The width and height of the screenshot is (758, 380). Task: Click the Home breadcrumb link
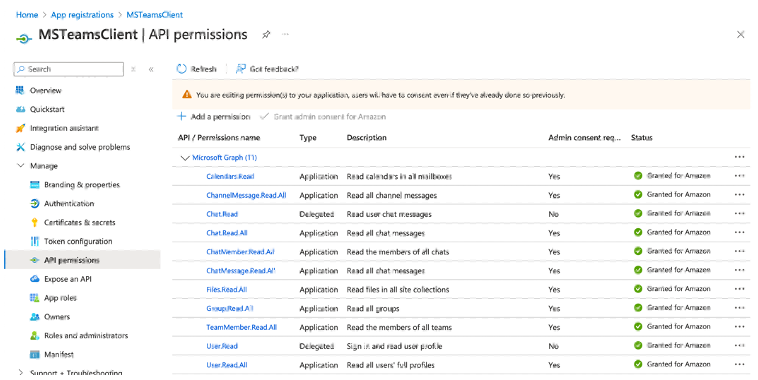point(27,15)
